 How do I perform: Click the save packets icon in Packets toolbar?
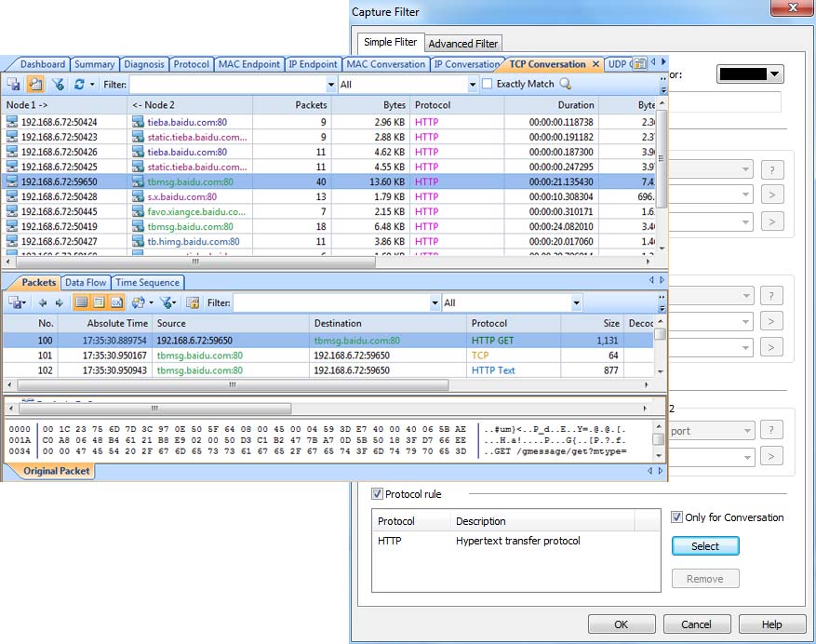[15, 302]
